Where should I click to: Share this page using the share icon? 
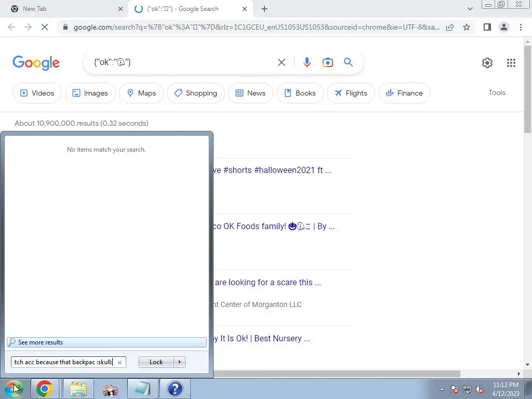(x=450, y=27)
